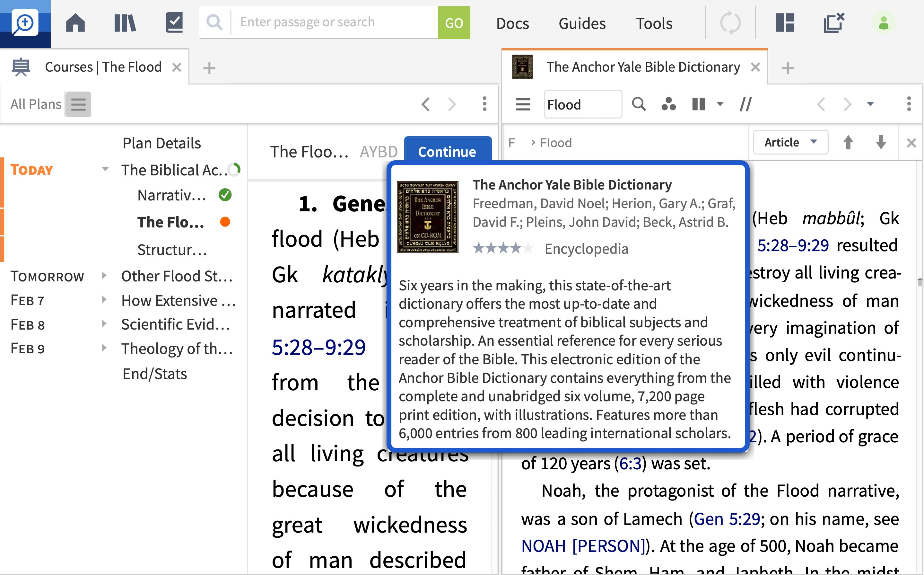The image size is (924, 575).
Task: Click the passage or search input box
Action: pos(335,22)
